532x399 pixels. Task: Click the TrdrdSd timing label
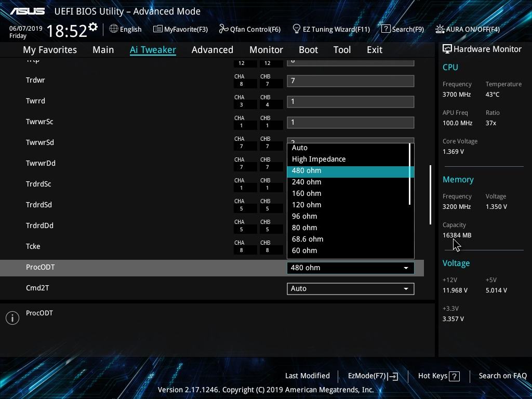[x=38, y=205]
